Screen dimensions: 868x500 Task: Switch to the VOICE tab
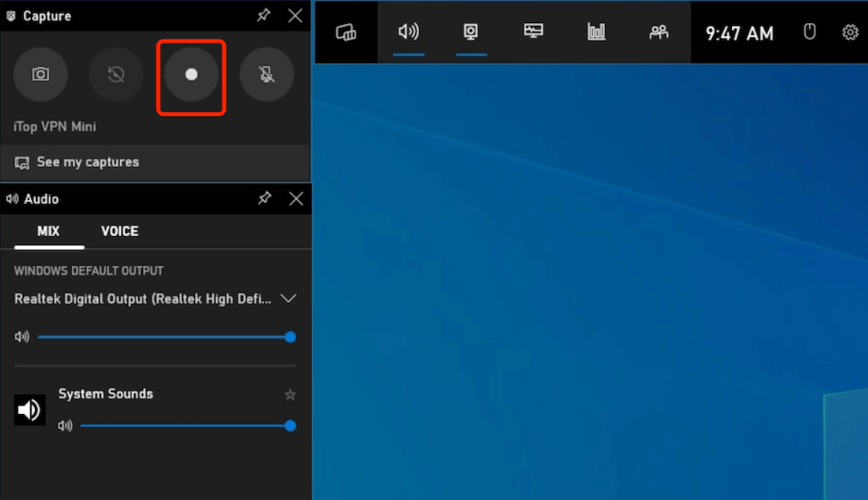point(120,231)
